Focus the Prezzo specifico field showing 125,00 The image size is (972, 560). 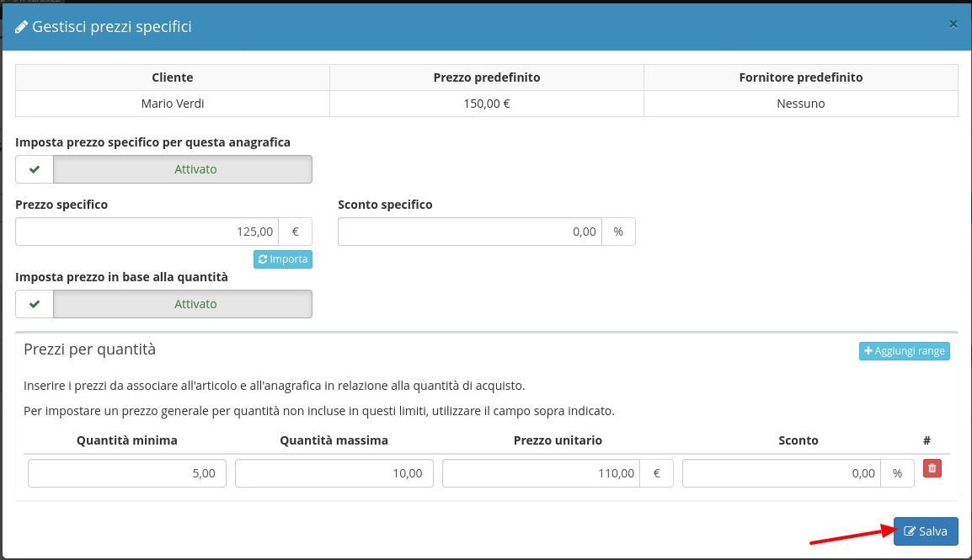[147, 232]
